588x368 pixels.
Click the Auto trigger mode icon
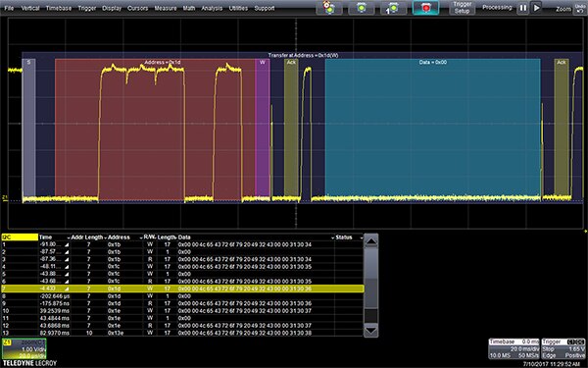[x=329, y=8]
